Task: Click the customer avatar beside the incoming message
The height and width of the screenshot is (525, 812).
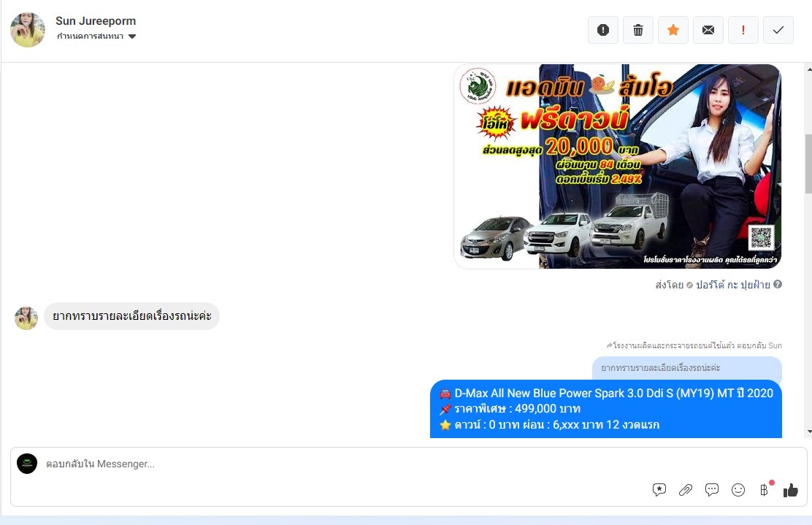Action: point(26,318)
